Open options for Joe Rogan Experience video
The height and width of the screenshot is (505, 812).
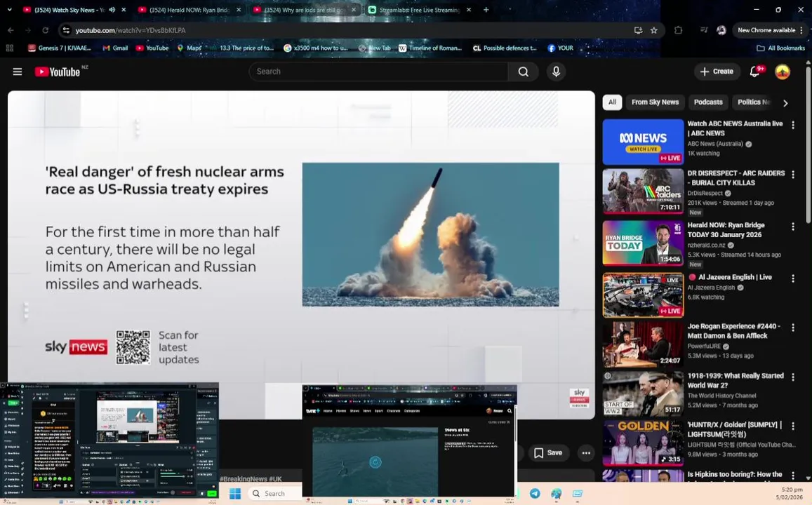pyautogui.click(x=793, y=327)
